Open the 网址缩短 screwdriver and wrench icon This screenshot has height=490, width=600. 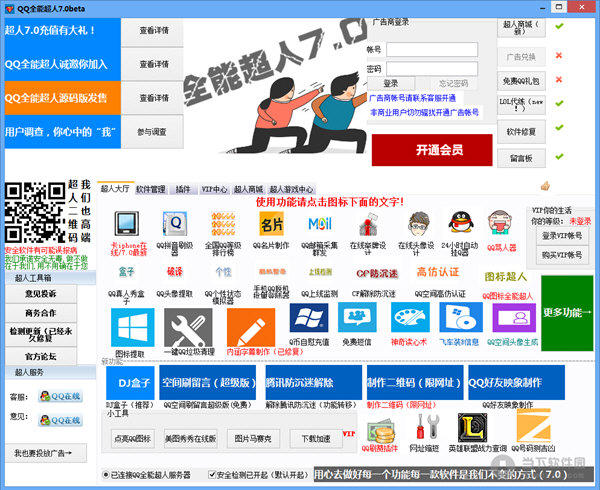(x=428, y=427)
